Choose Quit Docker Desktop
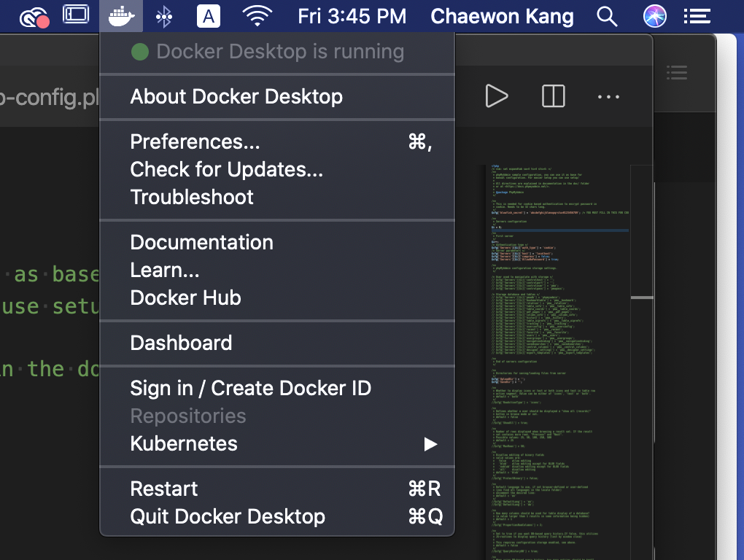This screenshot has width=744, height=560. coord(278,516)
